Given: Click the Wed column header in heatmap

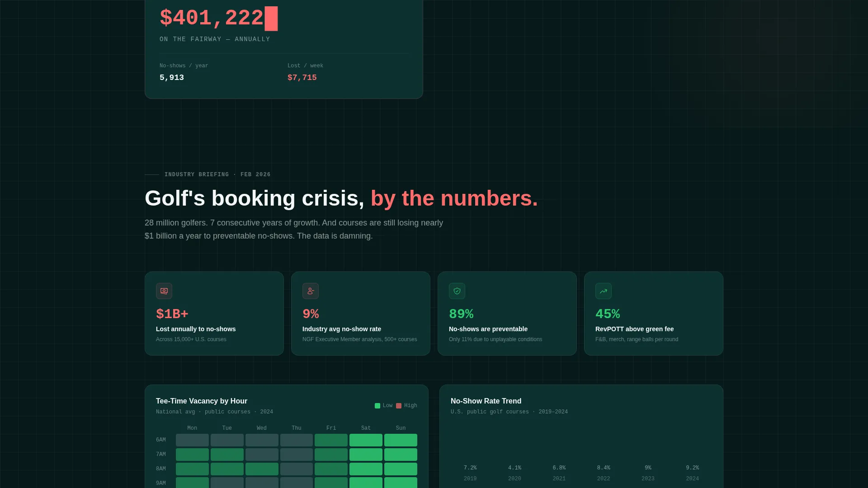Looking at the screenshot, I should 262,428.
